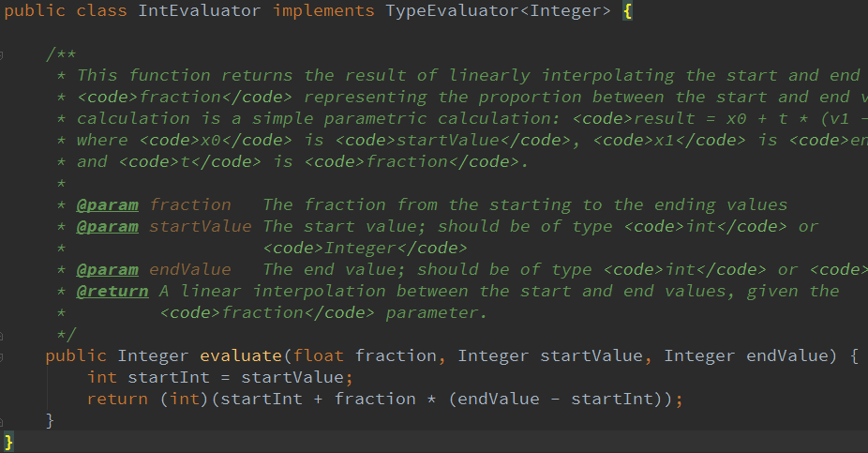Click the IntEvaluator class name
This screenshot has height=453, width=868.
pos(184,11)
